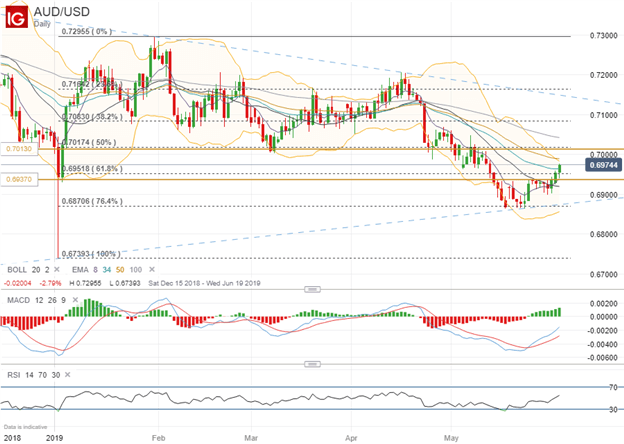Viewport: 624px width, 444px height.
Task: Select the 0.69370 horizontal line label
Action: click(19, 179)
